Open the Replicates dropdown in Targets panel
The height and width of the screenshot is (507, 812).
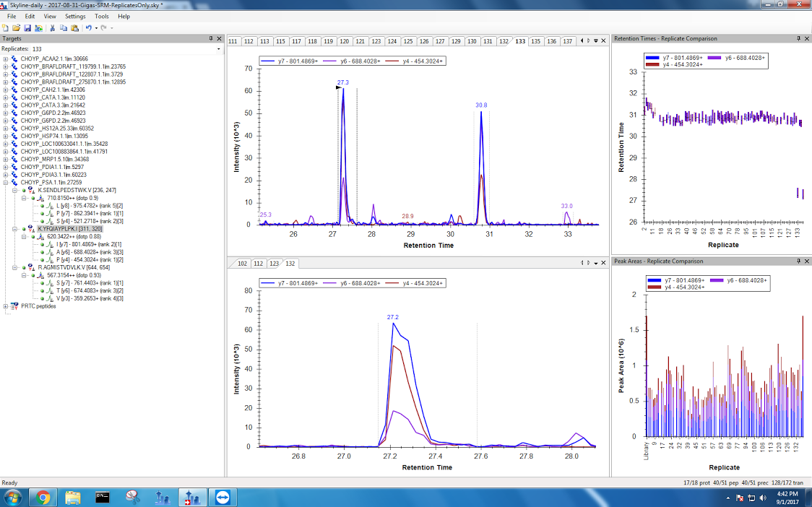[x=219, y=49]
